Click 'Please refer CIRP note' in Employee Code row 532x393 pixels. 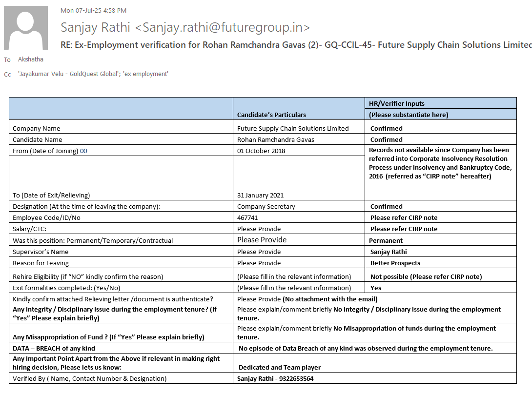(x=404, y=217)
